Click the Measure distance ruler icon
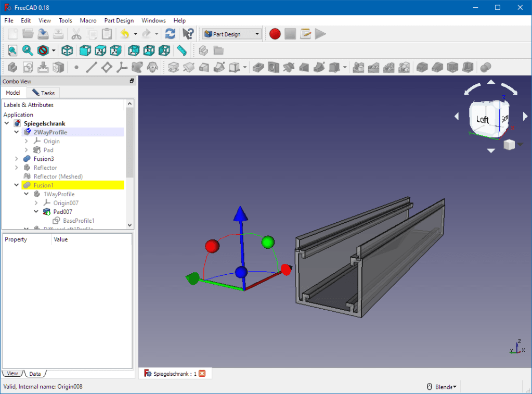Viewport: 532px width, 394px height. pos(181,50)
